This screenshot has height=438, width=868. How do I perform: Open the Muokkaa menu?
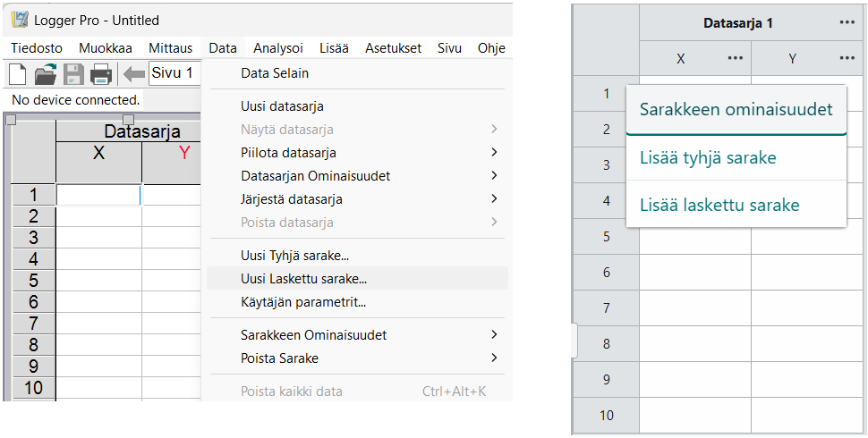pos(106,48)
